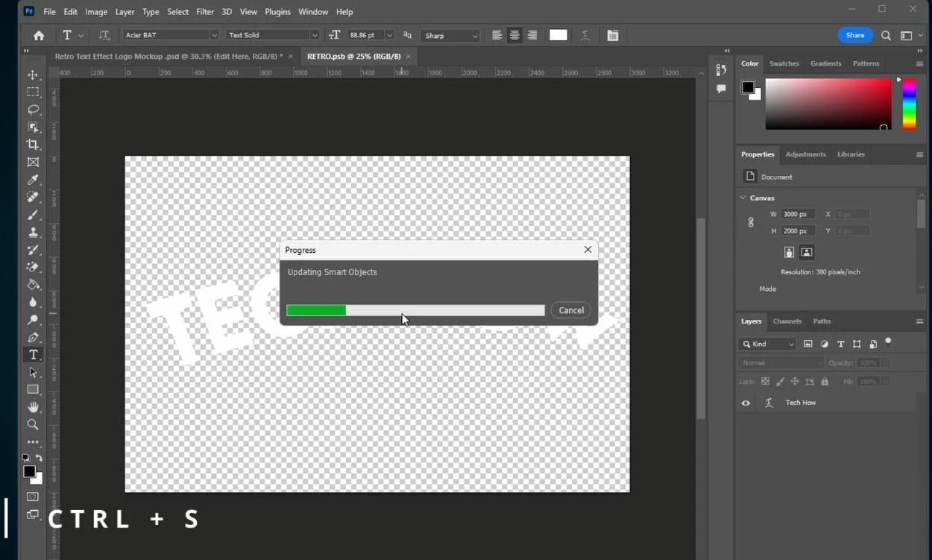
Task: Toggle pixel layer filter
Action: click(807, 344)
